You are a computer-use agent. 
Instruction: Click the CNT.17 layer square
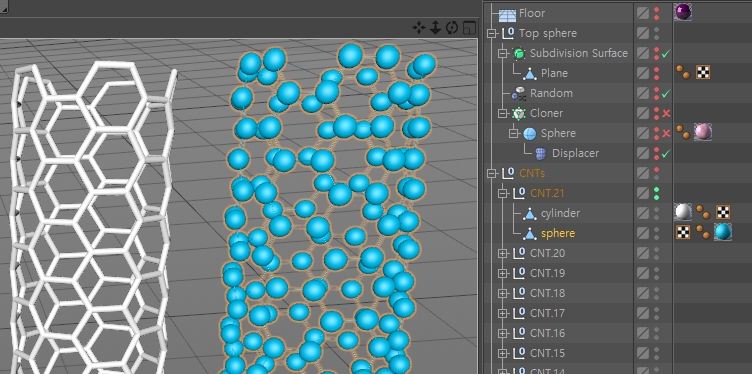point(643,314)
